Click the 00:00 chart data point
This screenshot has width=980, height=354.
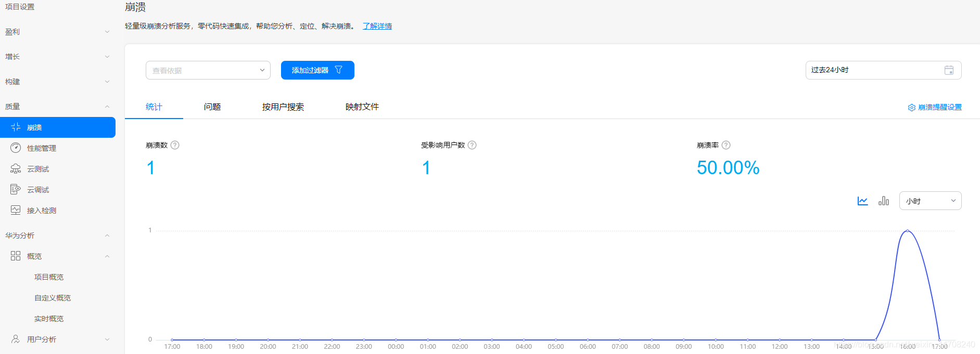pos(396,340)
